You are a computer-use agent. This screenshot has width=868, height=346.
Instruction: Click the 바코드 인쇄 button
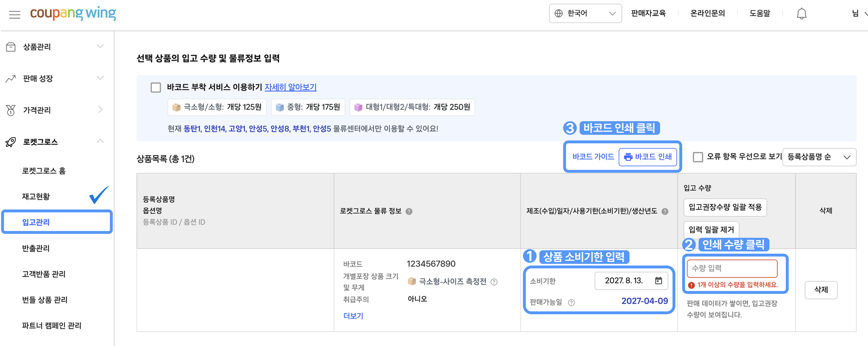pyautogui.click(x=648, y=157)
